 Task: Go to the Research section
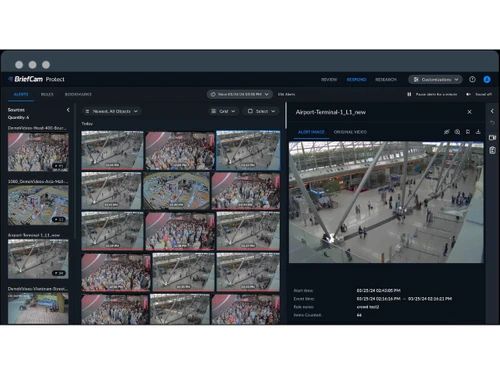coord(386,80)
